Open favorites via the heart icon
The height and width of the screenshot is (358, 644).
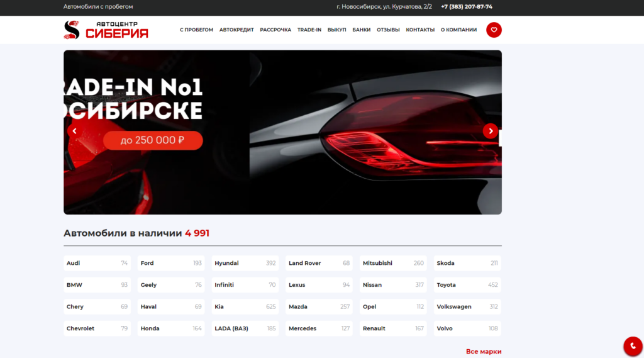click(494, 30)
